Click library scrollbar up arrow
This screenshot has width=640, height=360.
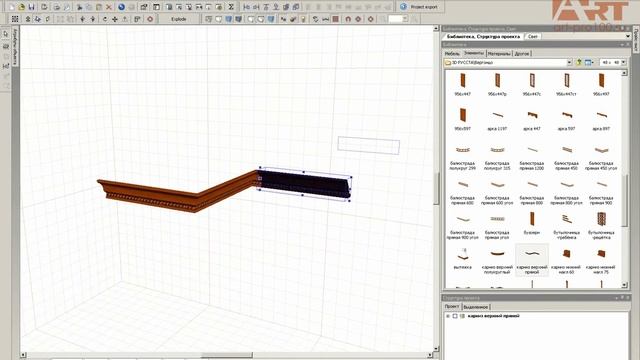[x=624, y=73]
